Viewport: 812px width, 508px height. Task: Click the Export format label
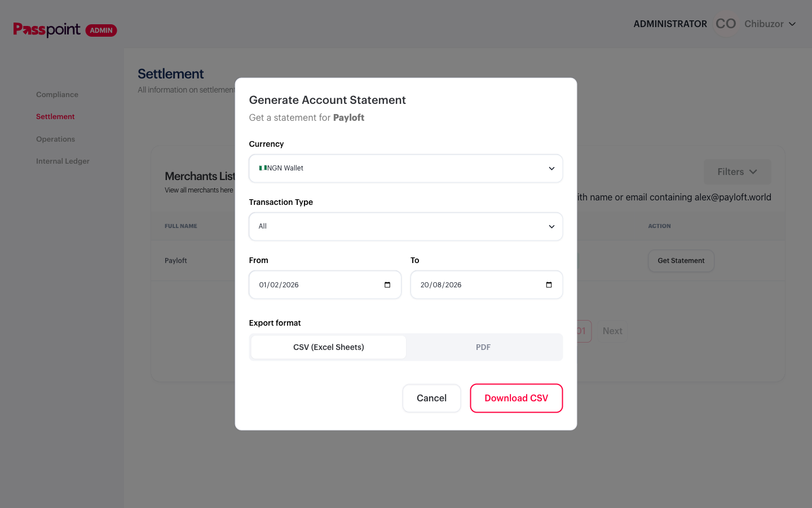point(275,323)
